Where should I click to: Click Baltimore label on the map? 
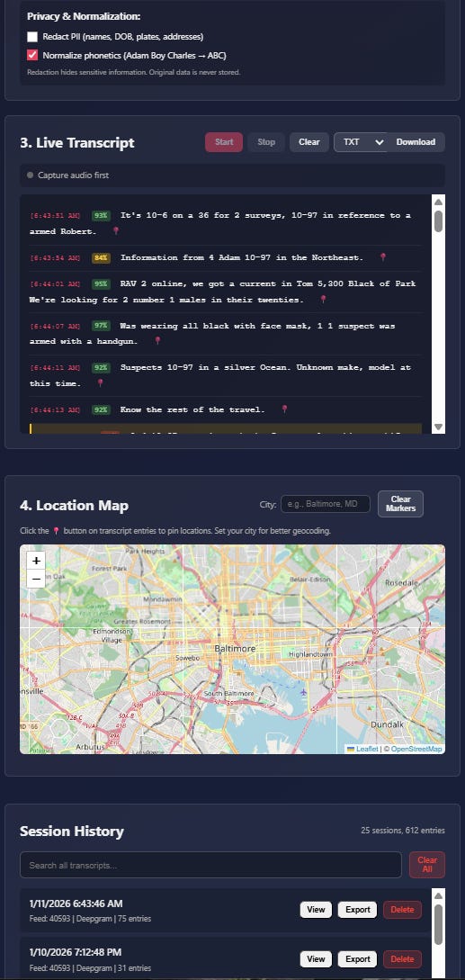[235, 649]
